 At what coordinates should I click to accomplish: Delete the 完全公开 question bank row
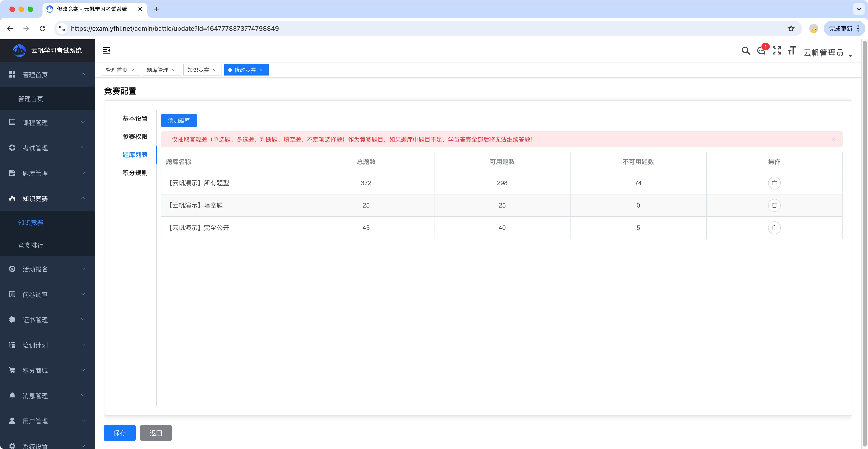click(774, 228)
